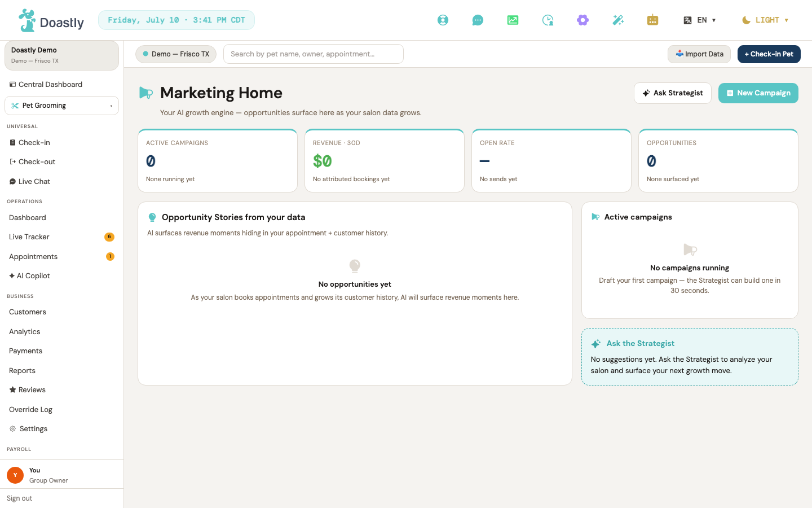Click the grey lightbulb empty-state icon

(x=355, y=266)
